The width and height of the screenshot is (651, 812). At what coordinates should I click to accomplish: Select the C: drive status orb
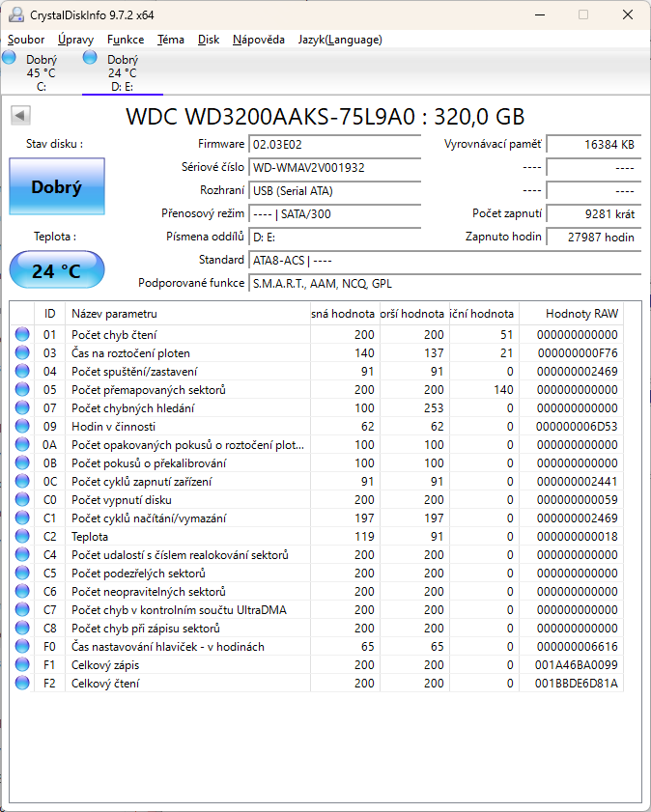(x=9, y=57)
